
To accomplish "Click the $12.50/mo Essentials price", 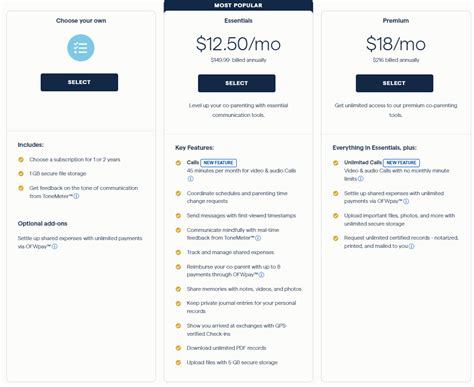I will 238,44.
